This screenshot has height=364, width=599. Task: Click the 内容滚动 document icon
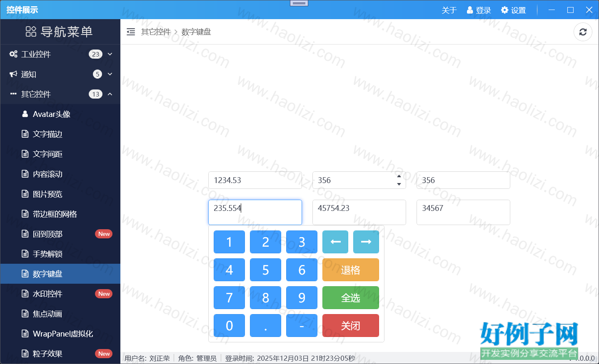(25, 174)
